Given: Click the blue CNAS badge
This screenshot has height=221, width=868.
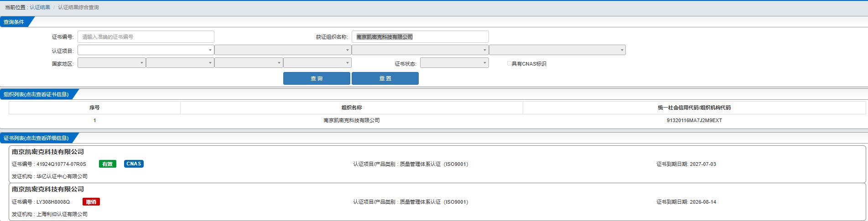Looking at the screenshot, I should [134, 164].
